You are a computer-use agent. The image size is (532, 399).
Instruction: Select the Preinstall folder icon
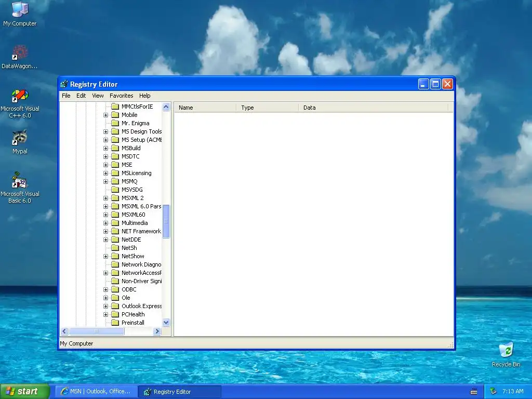pos(115,323)
